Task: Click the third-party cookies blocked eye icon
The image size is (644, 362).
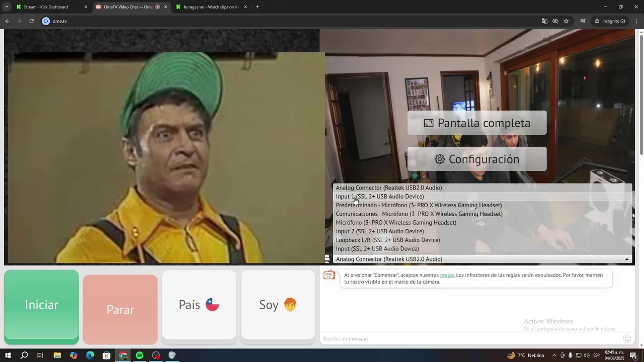Action: 555,21
